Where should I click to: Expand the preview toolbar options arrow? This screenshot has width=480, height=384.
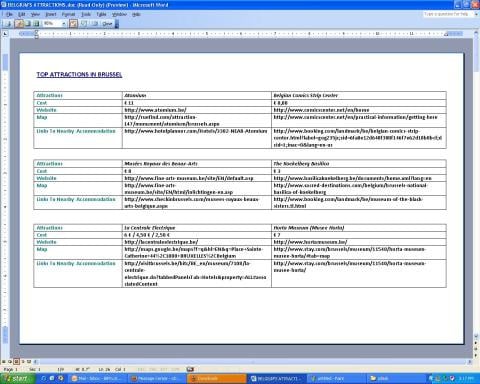(x=117, y=24)
